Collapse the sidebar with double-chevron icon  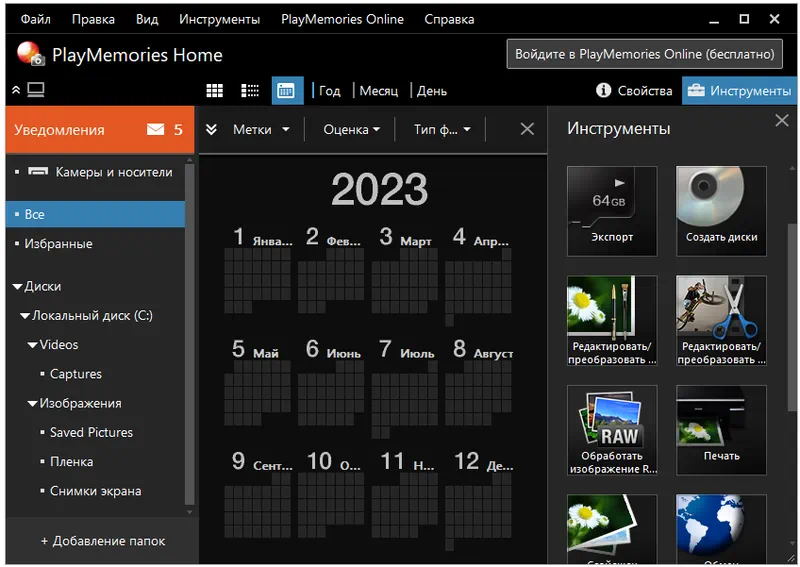(16, 90)
